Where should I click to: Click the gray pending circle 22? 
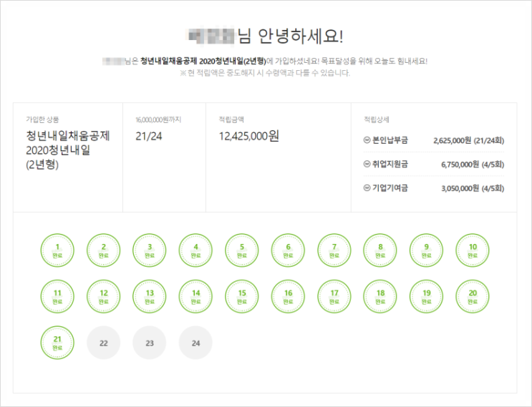[x=104, y=343]
